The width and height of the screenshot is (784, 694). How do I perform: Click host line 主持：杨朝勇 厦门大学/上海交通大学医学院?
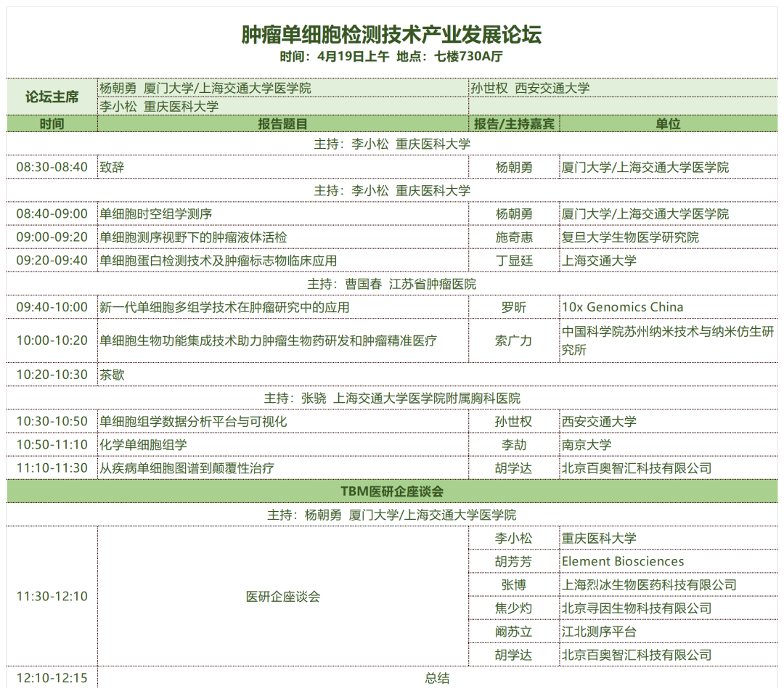(391, 515)
